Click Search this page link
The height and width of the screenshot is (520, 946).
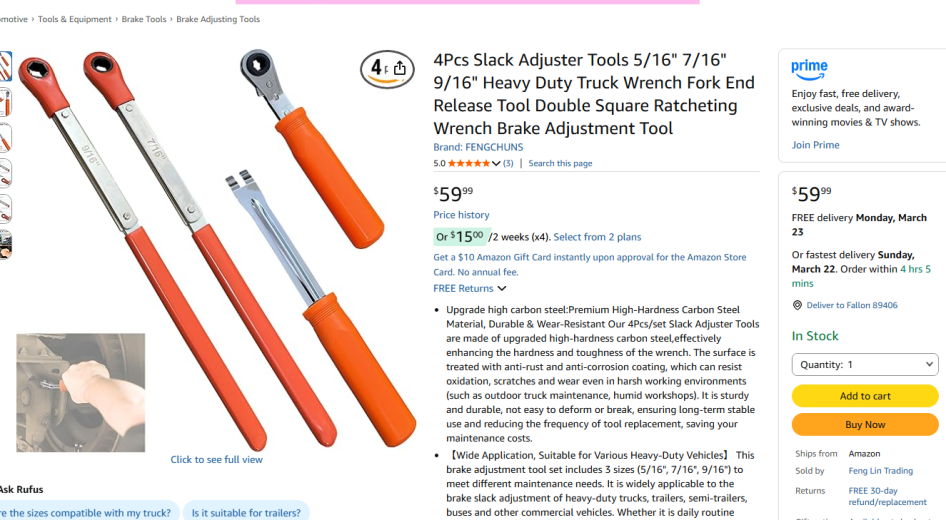coord(560,163)
